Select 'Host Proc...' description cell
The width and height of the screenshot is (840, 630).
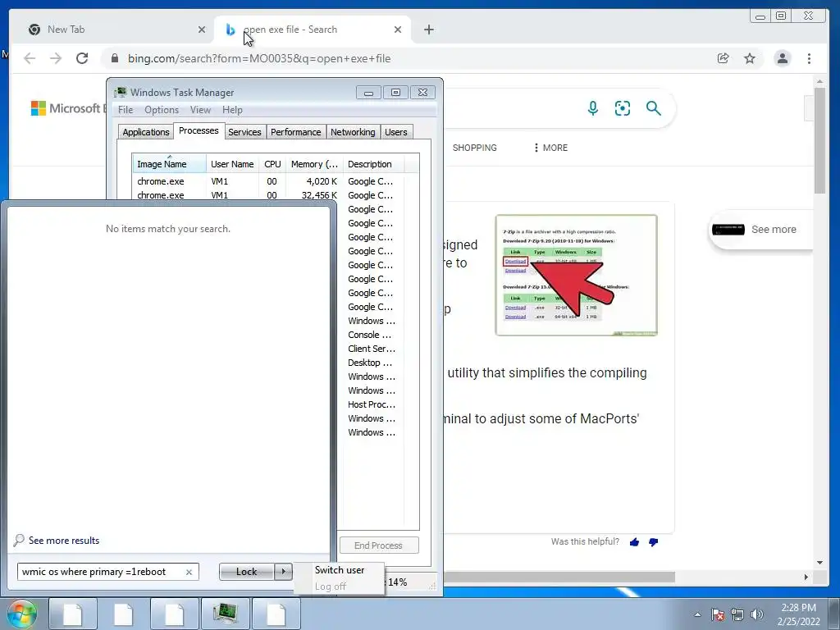coord(372,404)
